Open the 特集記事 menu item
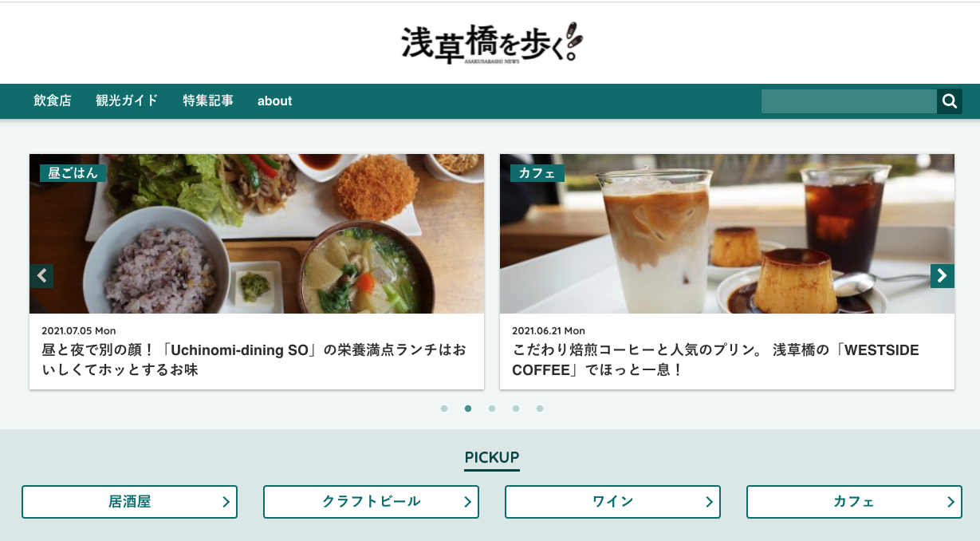 208,101
